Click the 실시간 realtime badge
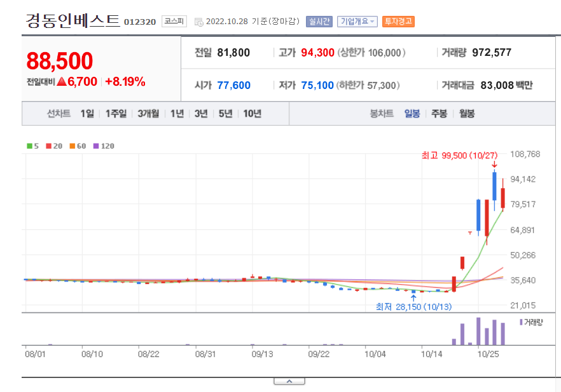561x392 pixels. (x=319, y=22)
